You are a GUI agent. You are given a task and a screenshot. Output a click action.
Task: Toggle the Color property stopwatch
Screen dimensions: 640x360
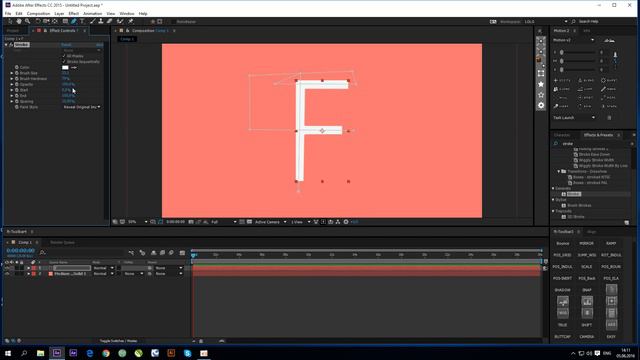pos(17,67)
